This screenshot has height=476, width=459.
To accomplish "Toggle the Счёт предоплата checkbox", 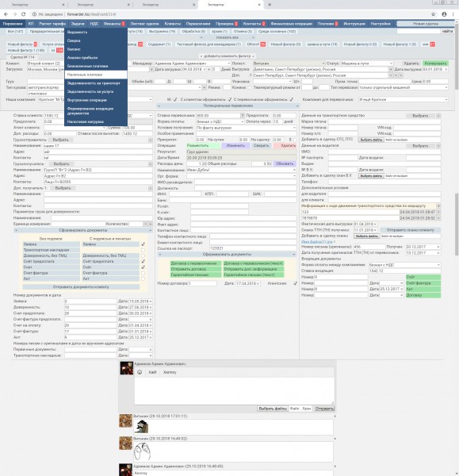I will tap(143, 261).
